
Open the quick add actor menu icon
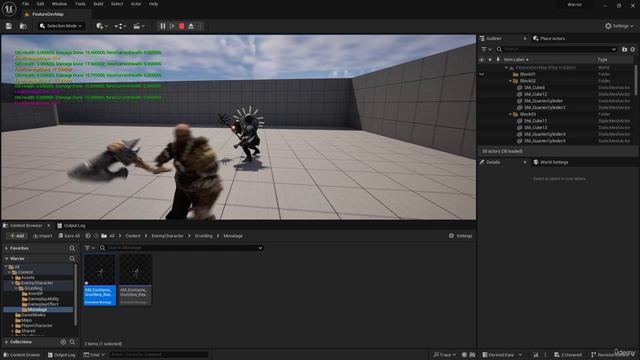click(102, 26)
